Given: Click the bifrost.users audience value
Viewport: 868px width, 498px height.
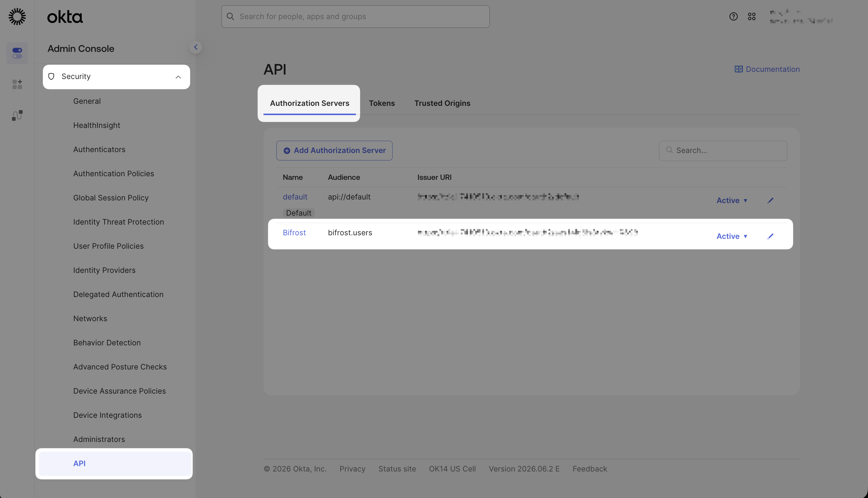Looking at the screenshot, I should pos(350,233).
